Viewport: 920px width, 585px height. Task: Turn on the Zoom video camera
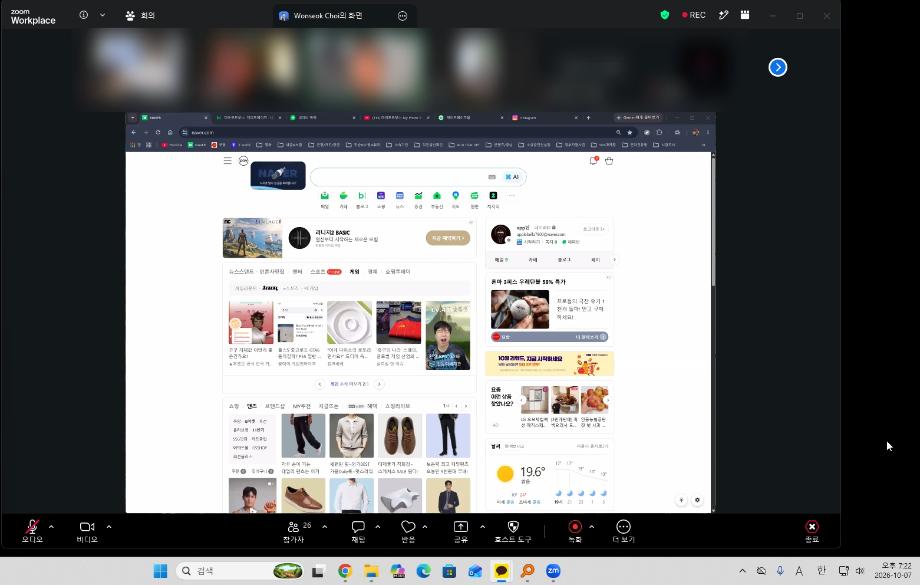pos(87,530)
